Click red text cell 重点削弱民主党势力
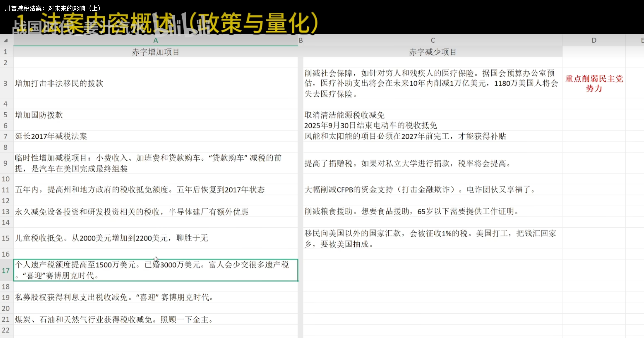 (x=594, y=83)
